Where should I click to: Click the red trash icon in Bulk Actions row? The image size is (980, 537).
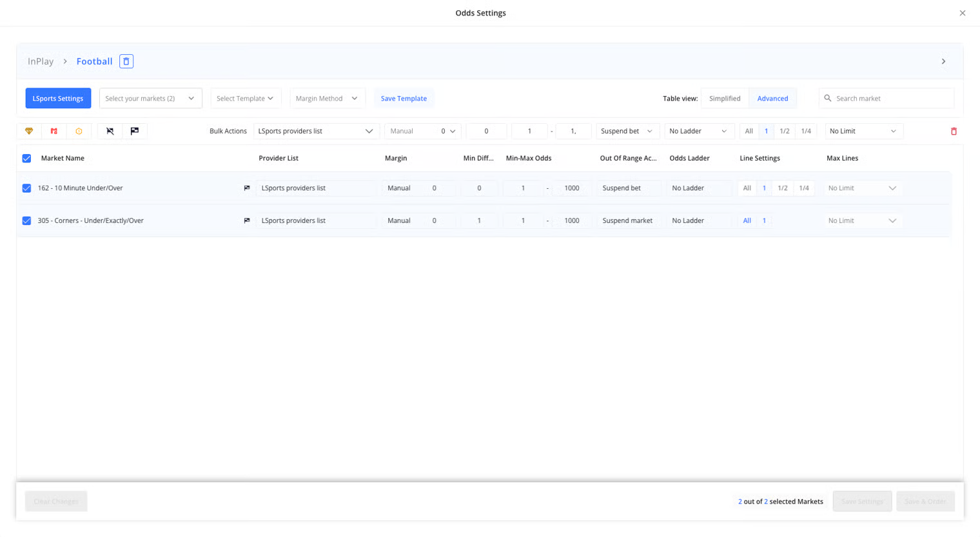(x=954, y=132)
